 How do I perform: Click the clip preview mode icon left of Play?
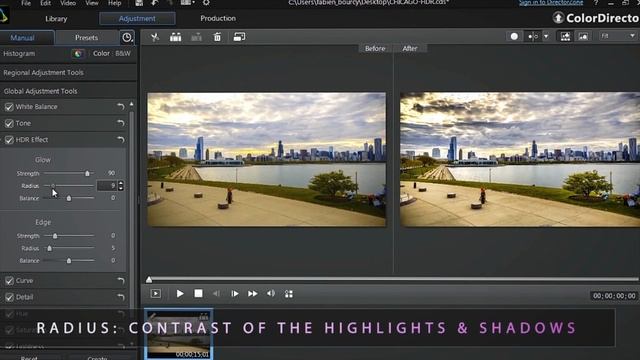coord(156,293)
